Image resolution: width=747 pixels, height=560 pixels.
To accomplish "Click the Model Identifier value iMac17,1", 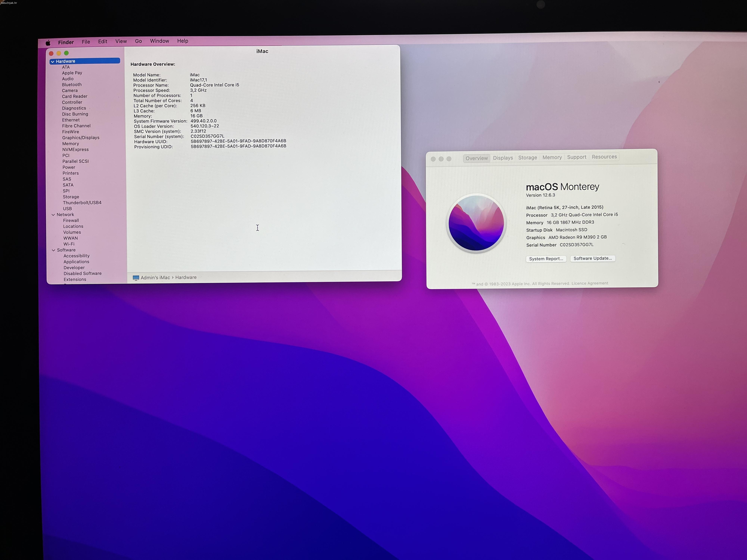I will pos(199,80).
